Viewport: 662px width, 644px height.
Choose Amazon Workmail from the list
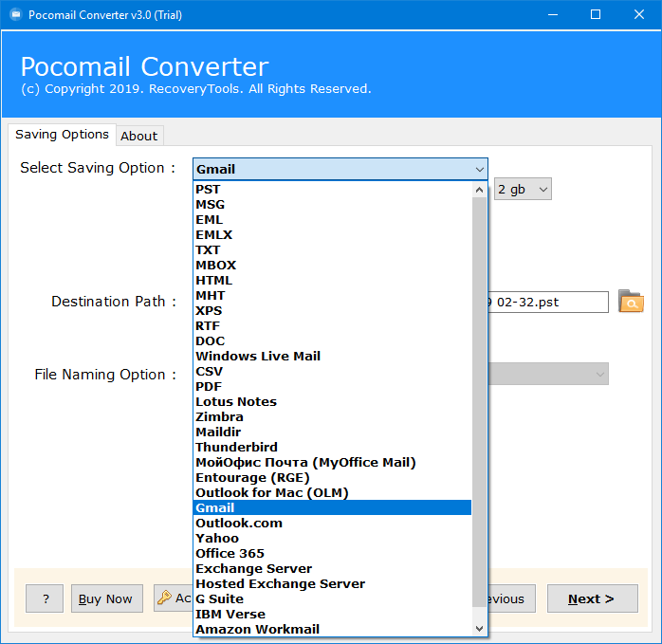coord(332,629)
